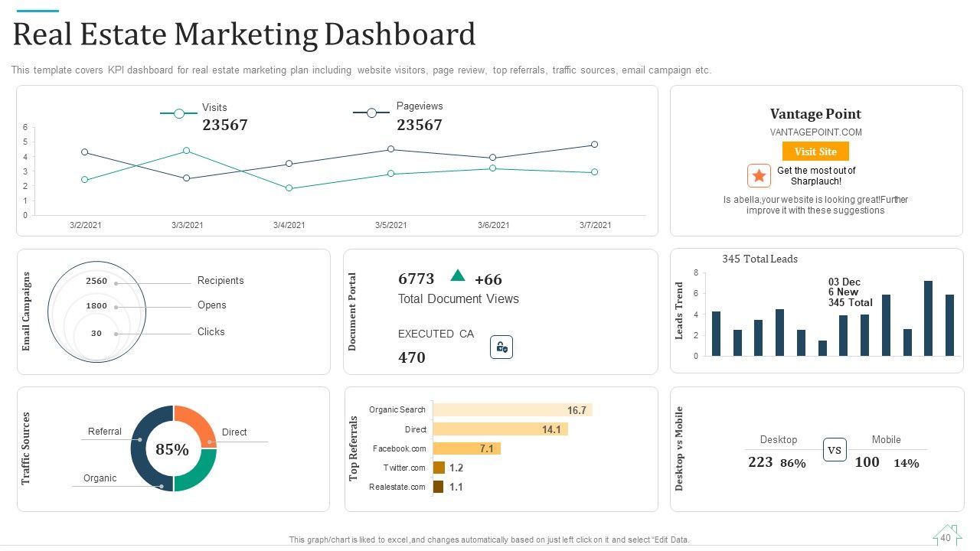The height and width of the screenshot is (551, 980).
Task: Click the Pageviews legend marker
Action: coord(372,112)
